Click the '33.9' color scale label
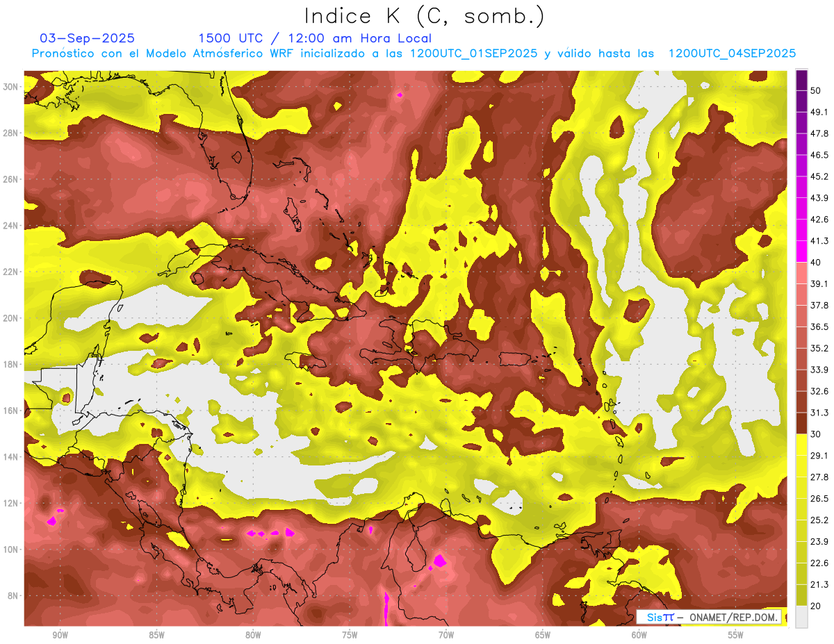The height and width of the screenshot is (644, 834). pyautogui.click(x=819, y=370)
